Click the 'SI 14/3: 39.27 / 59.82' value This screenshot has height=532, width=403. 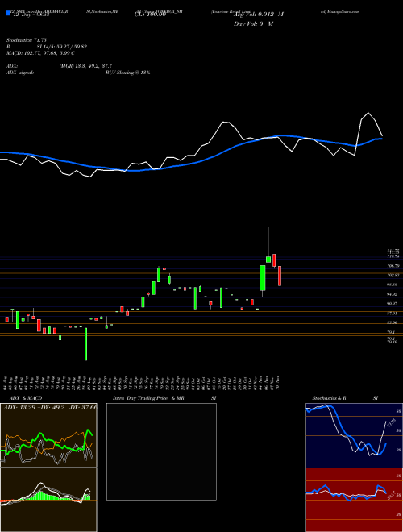[62, 47]
